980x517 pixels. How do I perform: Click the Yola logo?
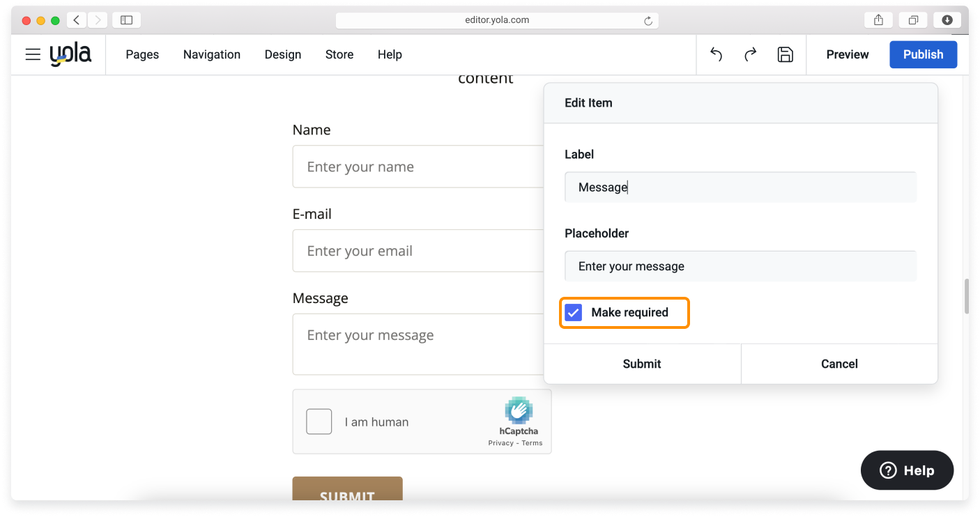pyautogui.click(x=70, y=55)
